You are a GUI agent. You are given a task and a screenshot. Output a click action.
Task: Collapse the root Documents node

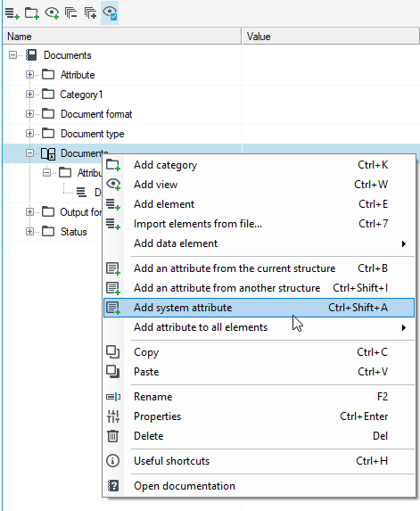coord(12,54)
